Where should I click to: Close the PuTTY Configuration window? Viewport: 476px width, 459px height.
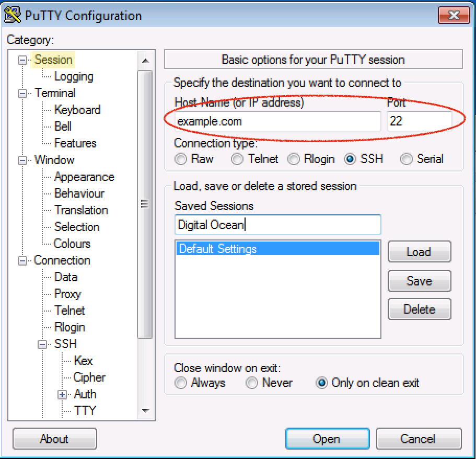coord(452,15)
